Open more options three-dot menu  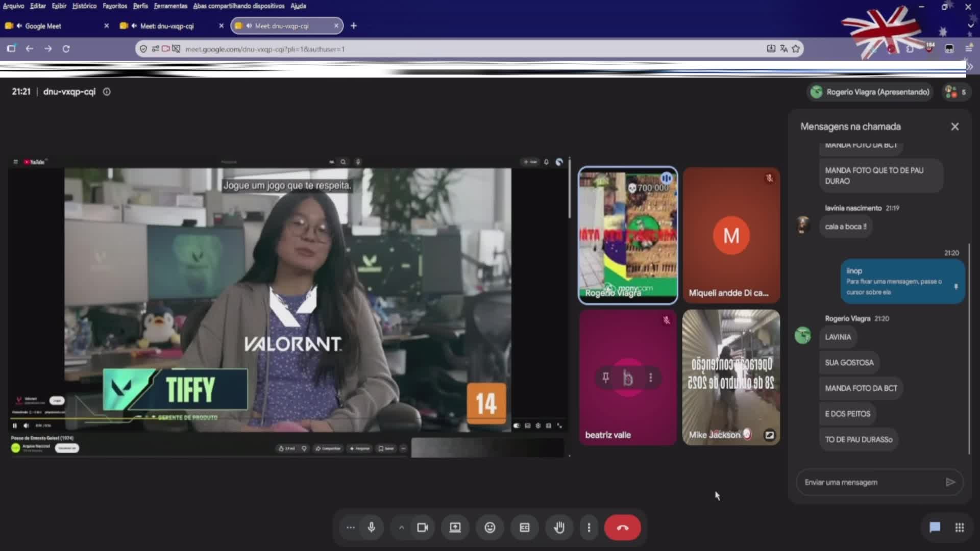tap(589, 528)
